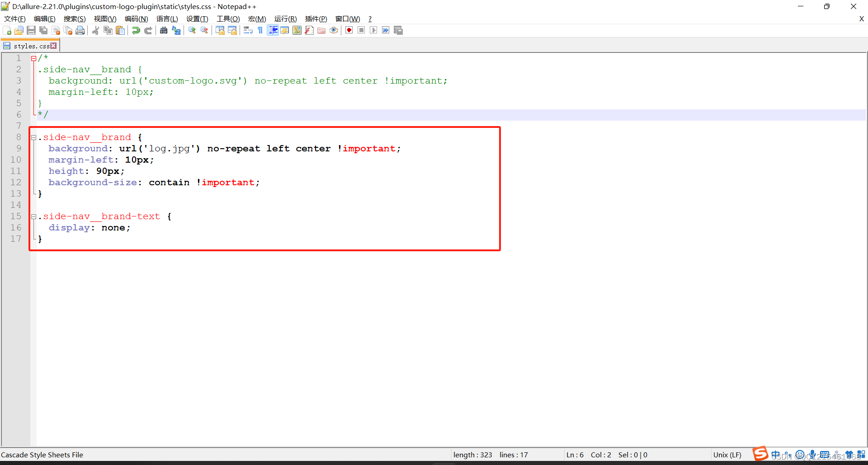
Task: Click the Open file folder icon
Action: tap(19, 30)
